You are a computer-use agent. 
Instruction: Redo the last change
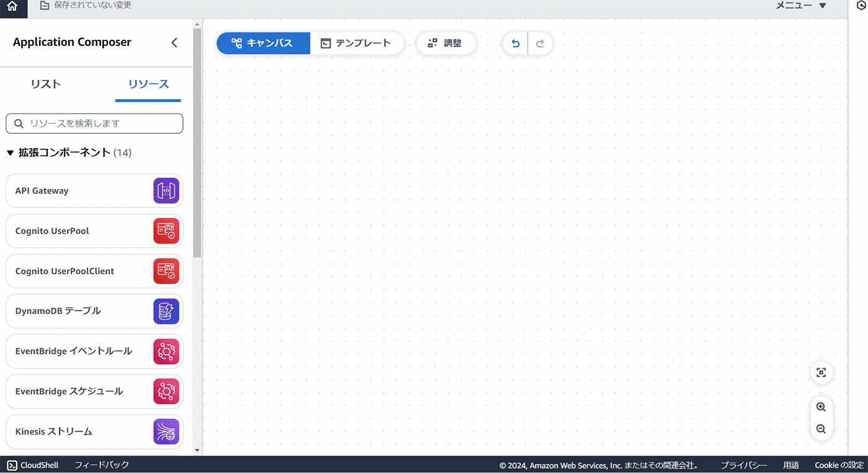pyautogui.click(x=540, y=43)
